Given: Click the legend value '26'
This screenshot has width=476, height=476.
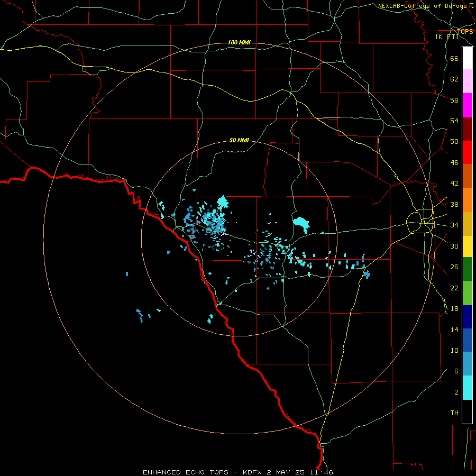Looking at the screenshot, I should [454, 267].
